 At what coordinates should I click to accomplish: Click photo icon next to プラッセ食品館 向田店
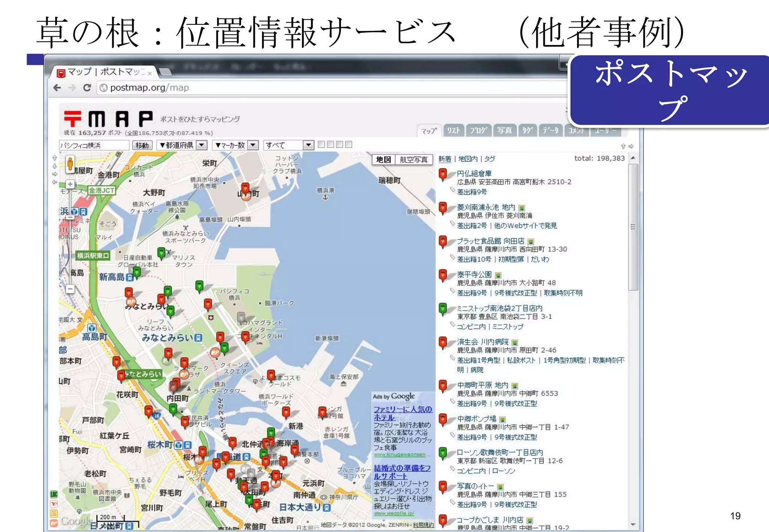coord(531,242)
